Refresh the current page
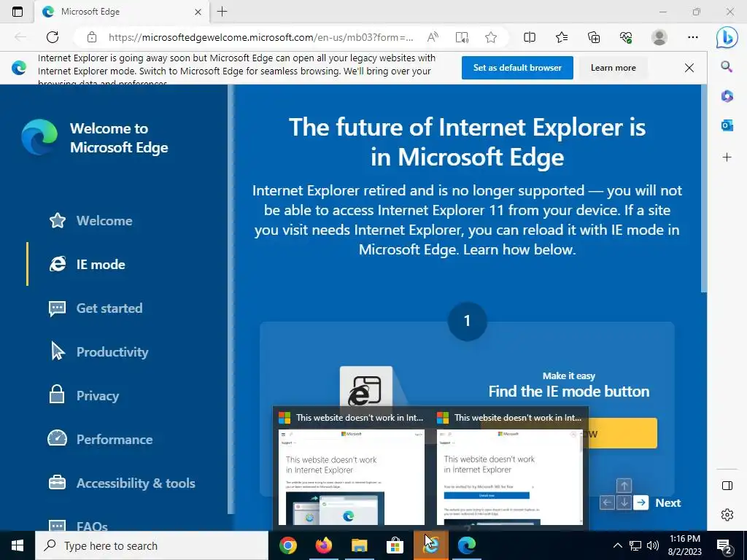The width and height of the screenshot is (747, 560). tap(53, 37)
